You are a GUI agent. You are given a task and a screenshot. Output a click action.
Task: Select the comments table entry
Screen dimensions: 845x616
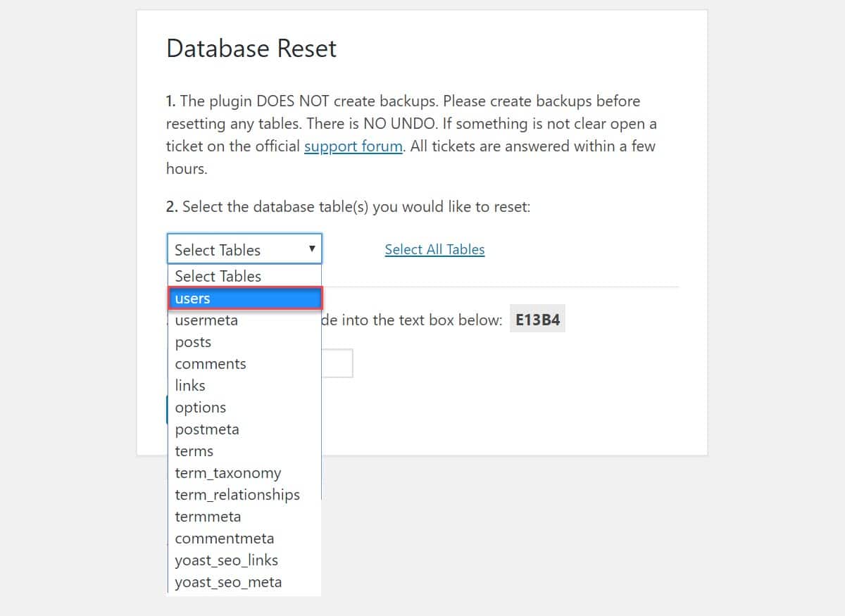(244, 364)
